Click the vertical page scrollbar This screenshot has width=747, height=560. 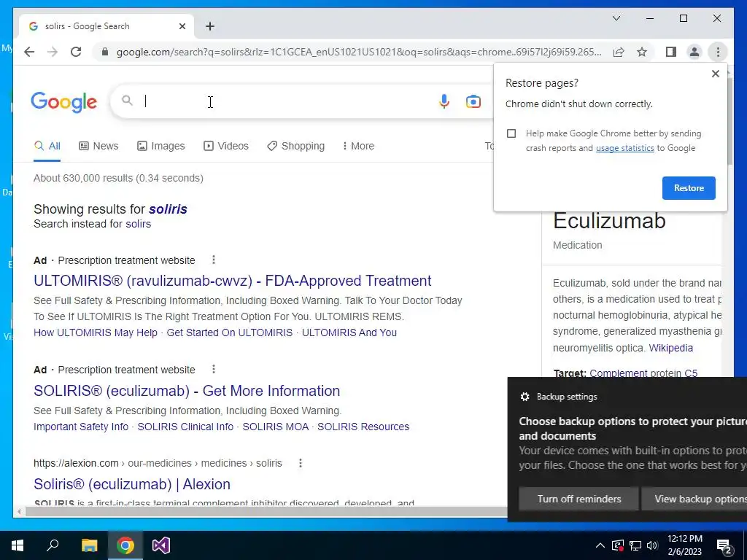(730, 122)
